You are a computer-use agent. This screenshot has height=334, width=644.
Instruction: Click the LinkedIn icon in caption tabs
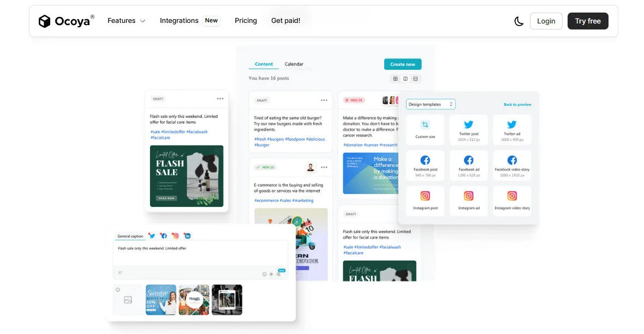(187, 235)
